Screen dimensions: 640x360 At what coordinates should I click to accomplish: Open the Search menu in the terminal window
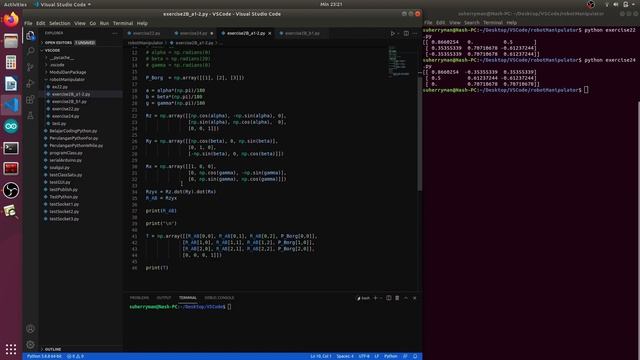click(x=471, y=23)
